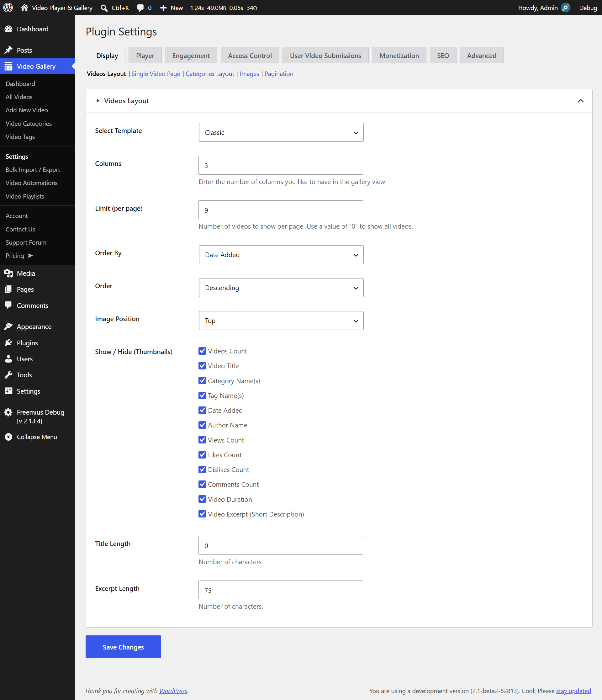Click the Pricing arrow icon
Image resolution: width=602 pixels, height=700 pixels.
click(x=30, y=255)
